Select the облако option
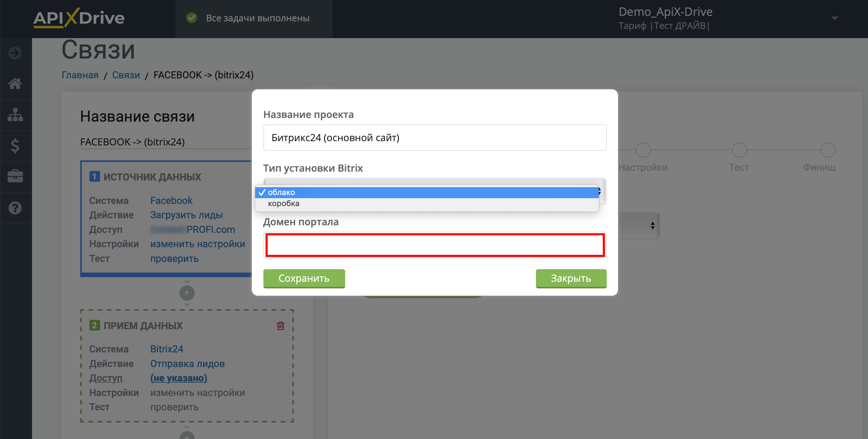 [427, 192]
